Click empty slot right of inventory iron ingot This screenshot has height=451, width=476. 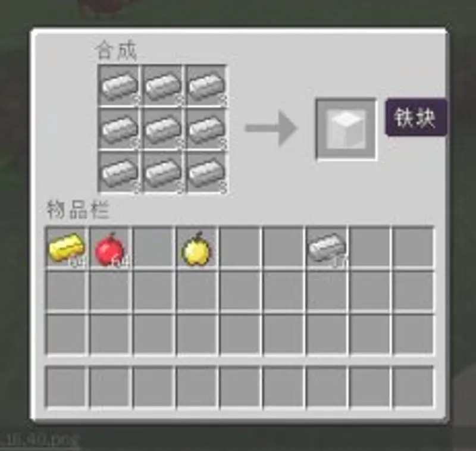pyautogui.click(x=369, y=248)
